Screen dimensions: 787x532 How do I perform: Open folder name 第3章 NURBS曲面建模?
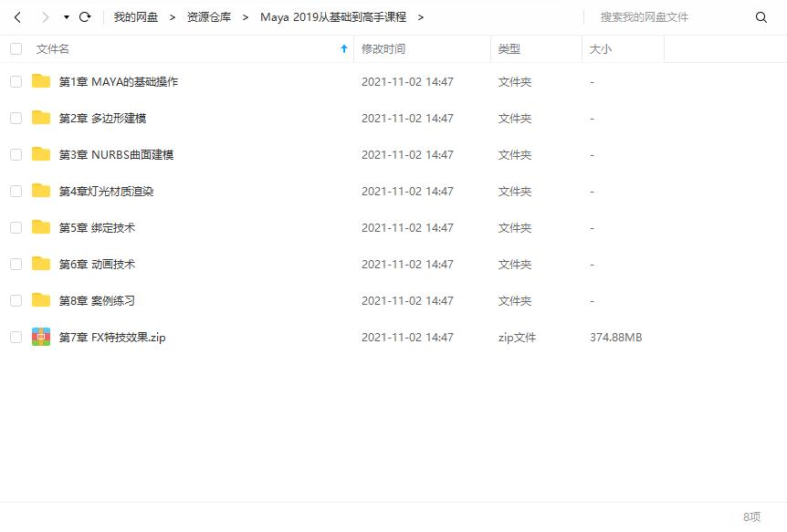(x=117, y=155)
